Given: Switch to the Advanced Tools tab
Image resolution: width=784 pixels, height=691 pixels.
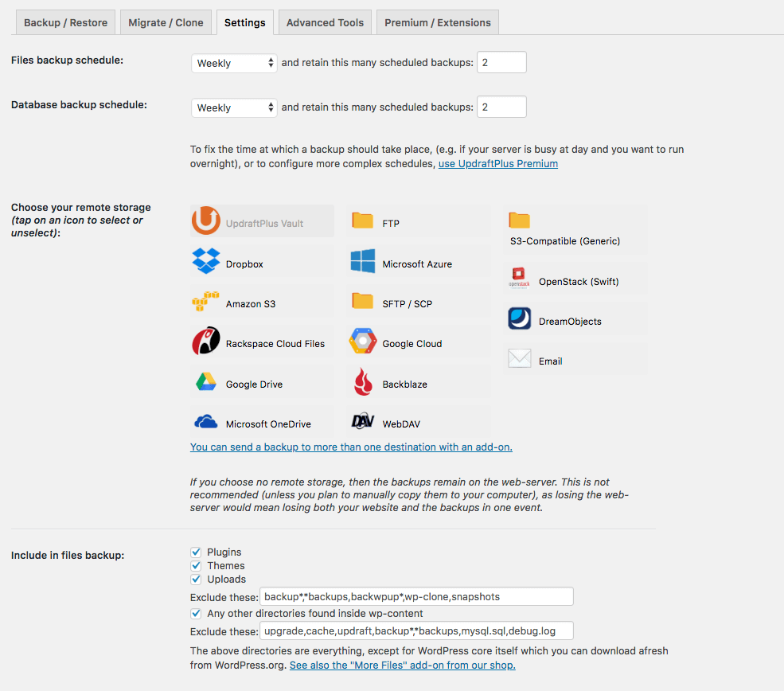Looking at the screenshot, I should [x=325, y=22].
